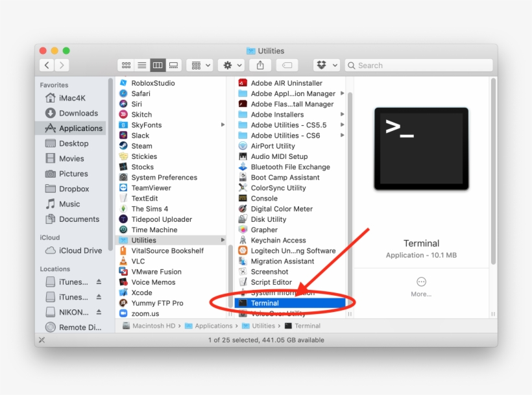Open Documents from the sidebar
The height and width of the screenshot is (395, 532).
(x=71, y=219)
